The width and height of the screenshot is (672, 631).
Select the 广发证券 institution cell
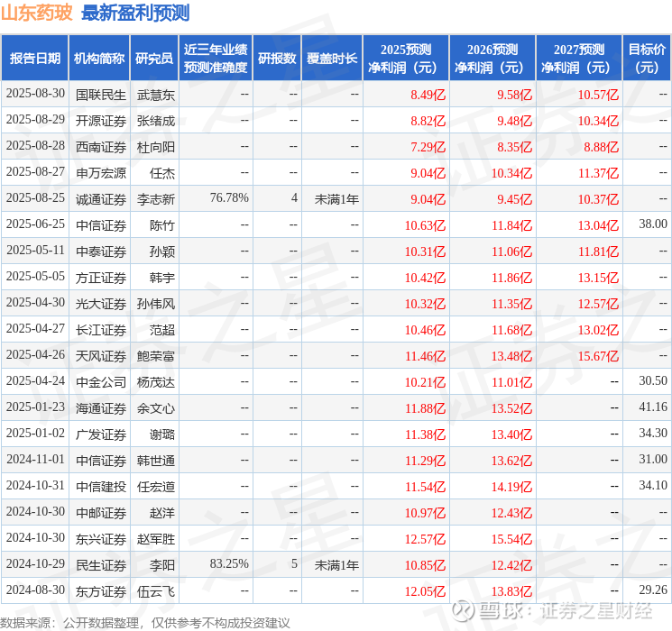coord(101,434)
